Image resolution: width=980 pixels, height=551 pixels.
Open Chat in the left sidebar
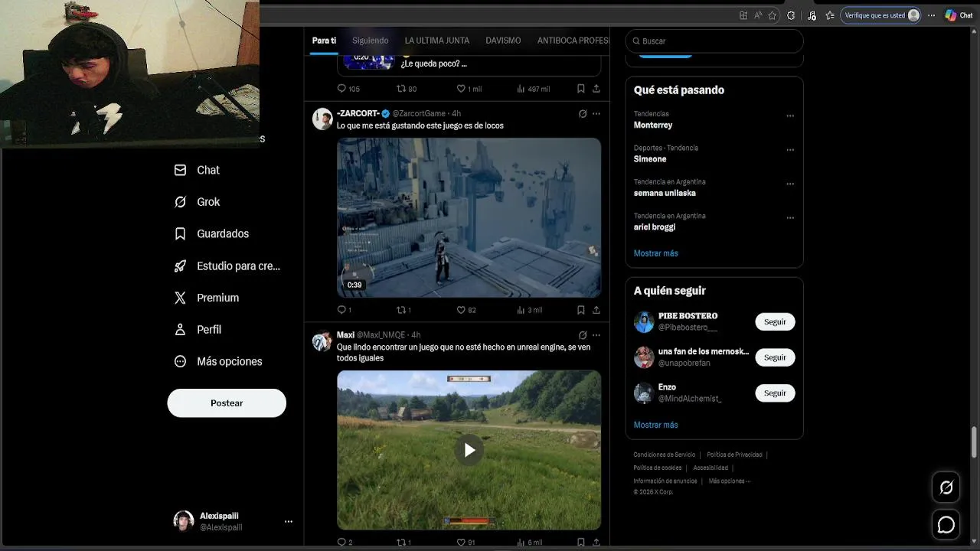197,170
